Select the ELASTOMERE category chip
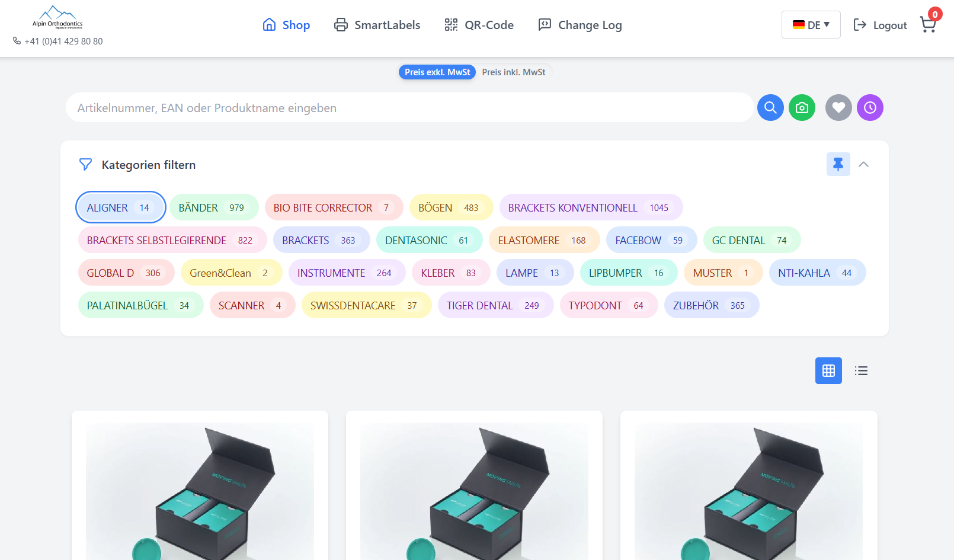 click(x=544, y=240)
